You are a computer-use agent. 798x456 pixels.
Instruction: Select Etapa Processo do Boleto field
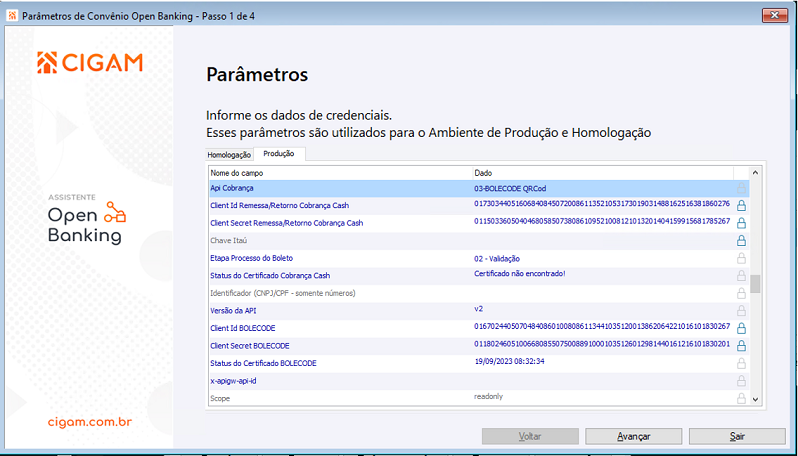pos(251,258)
